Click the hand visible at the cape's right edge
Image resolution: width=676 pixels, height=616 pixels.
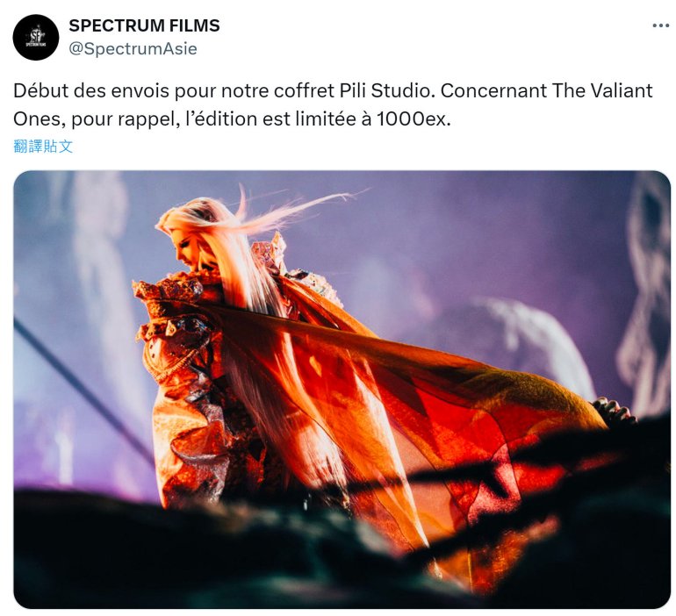click(615, 409)
